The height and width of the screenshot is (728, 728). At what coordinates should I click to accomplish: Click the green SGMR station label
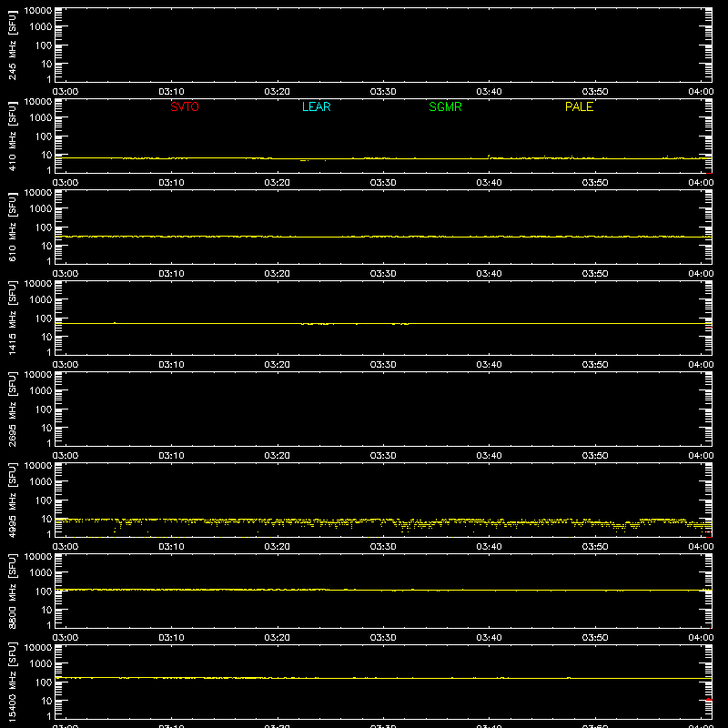[x=445, y=106]
